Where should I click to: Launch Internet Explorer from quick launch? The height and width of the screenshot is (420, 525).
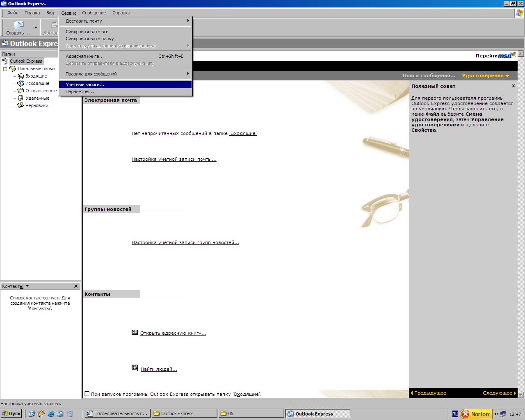click(51, 414)
